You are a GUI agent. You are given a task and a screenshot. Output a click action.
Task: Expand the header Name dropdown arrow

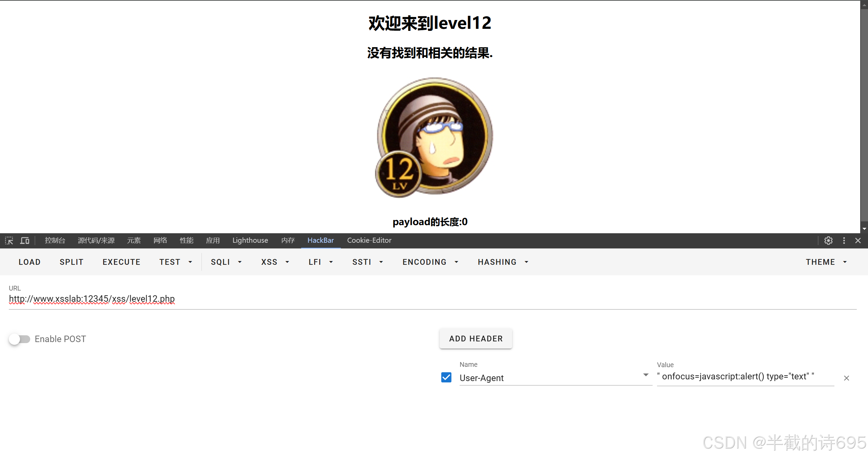[x=645, y=375]
